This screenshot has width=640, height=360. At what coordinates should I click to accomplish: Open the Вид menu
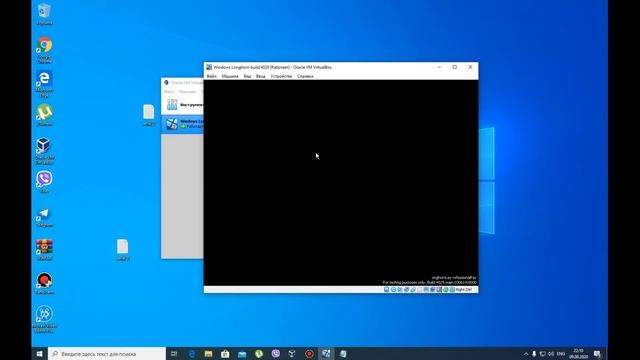[247, 76]
